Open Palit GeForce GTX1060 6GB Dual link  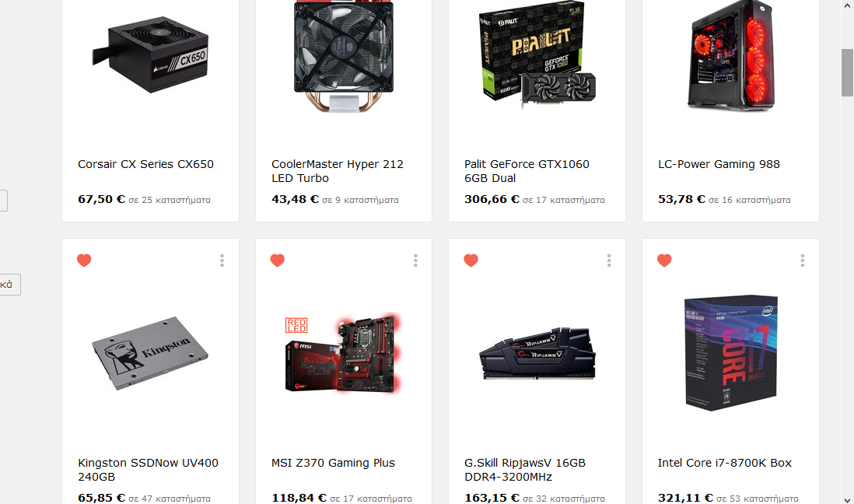527,171
